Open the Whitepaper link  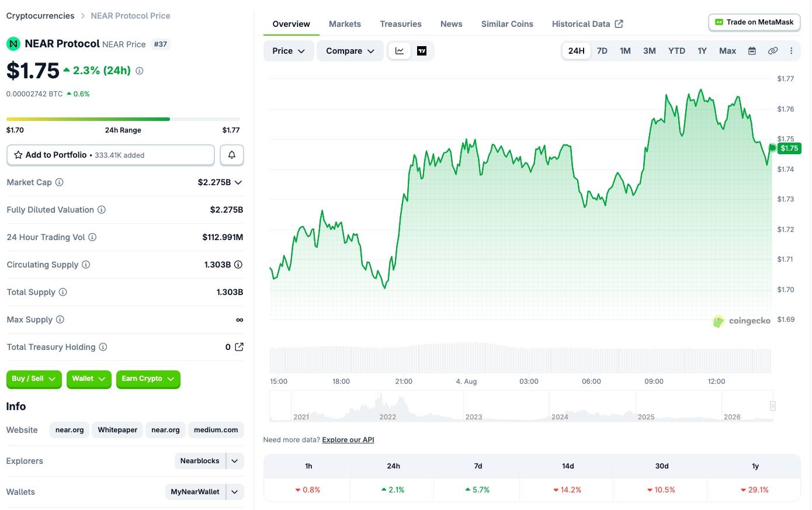click(x=117, y=430)
